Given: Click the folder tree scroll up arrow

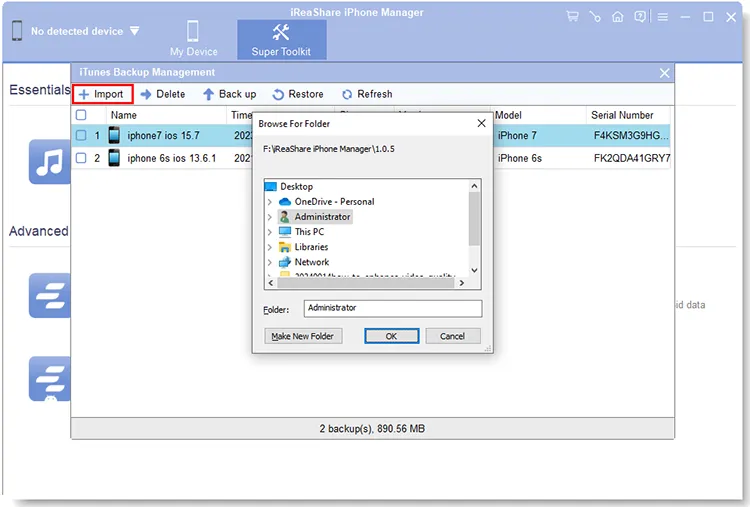Looking at the screenshot, I should pyautogui.click(x=474, y=186).
